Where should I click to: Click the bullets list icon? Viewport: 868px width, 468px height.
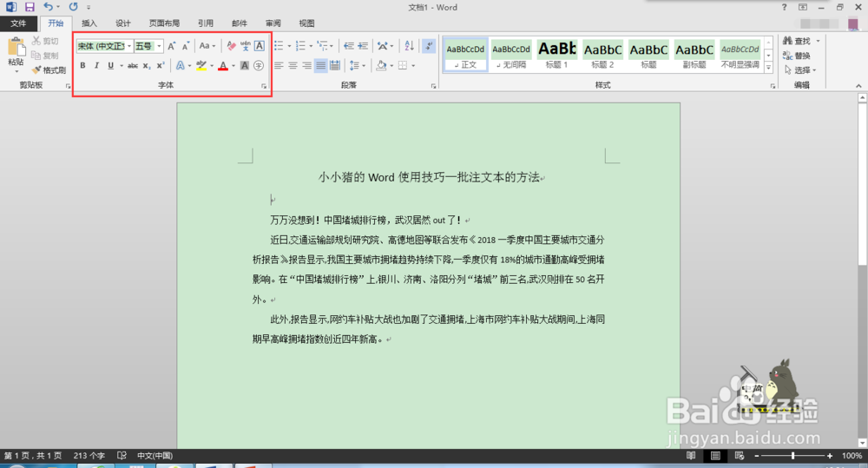point(279,46)
